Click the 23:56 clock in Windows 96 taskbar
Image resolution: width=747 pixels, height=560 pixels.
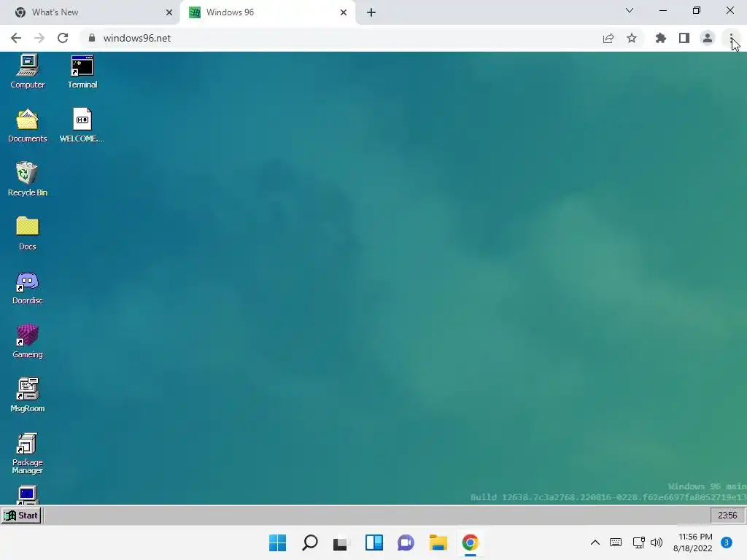[727, 516]
